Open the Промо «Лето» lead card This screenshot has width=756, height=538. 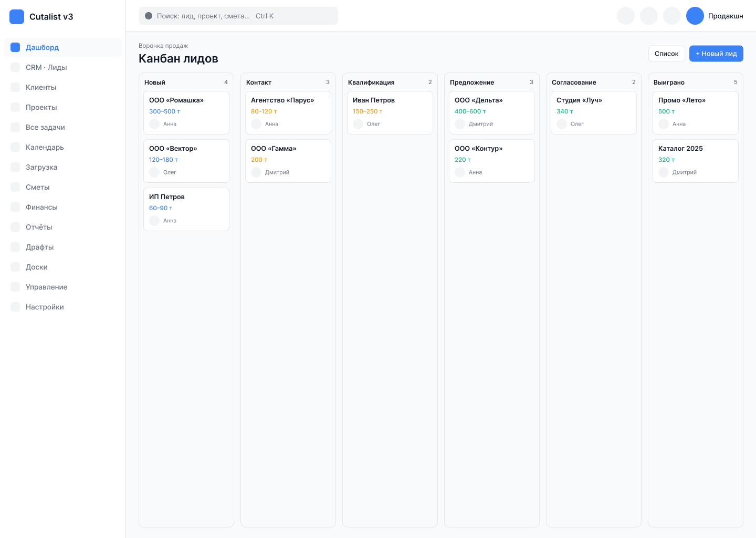click(696, 112)
